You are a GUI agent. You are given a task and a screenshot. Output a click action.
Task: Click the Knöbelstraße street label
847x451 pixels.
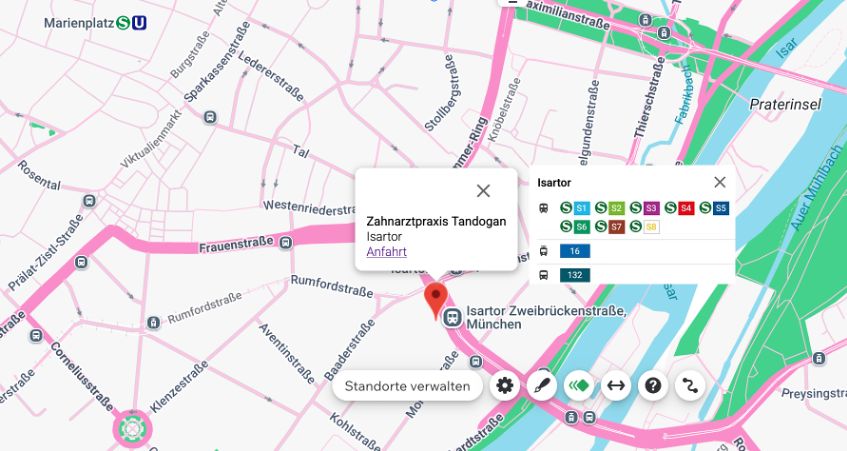504,110
